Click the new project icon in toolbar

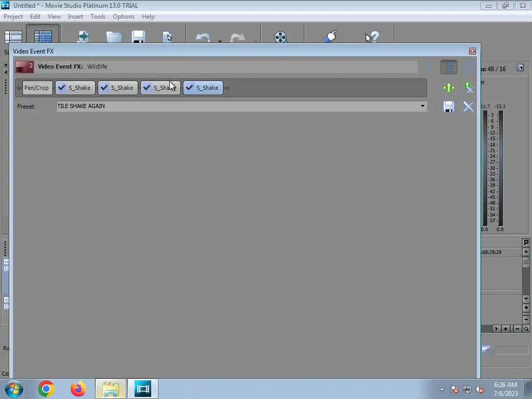tap(83, 37)
